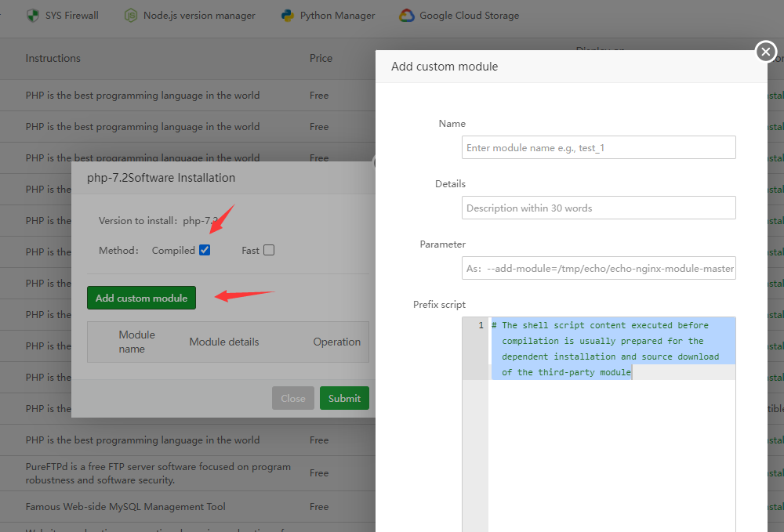Image resolution: width=784 pixels, height=532 pixels.
Task: Enable the Fast installation checkbox
Action: tap(269, 251)
